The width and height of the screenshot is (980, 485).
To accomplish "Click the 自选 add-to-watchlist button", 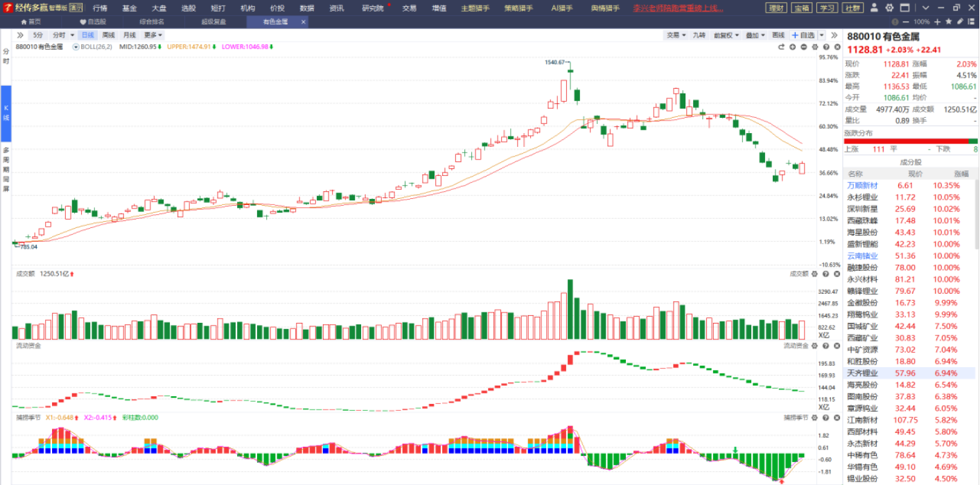I will 804,35.
